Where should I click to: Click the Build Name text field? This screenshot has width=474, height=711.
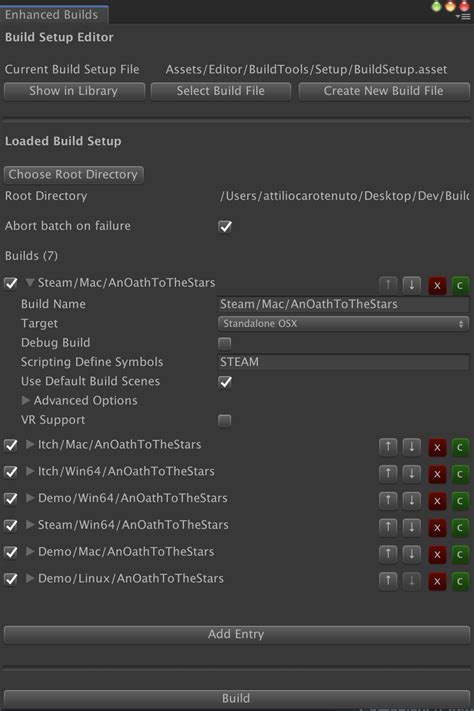pyautogui.click(x=343, y=304)
